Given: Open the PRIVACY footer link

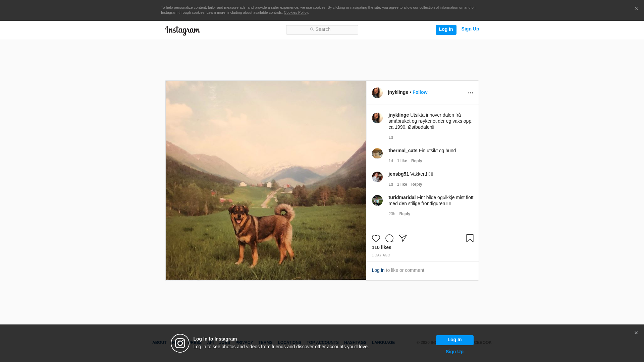Looking at the screenshot, I should (244, 343).
